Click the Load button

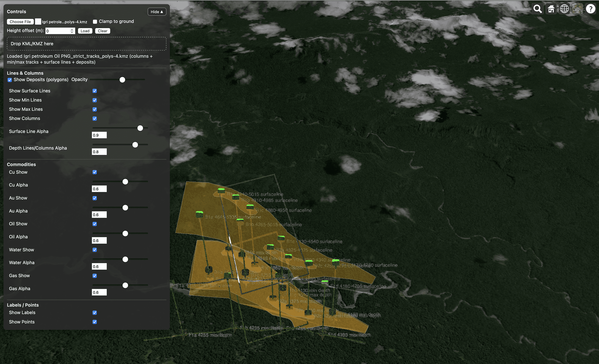click(x=85, y=31)
